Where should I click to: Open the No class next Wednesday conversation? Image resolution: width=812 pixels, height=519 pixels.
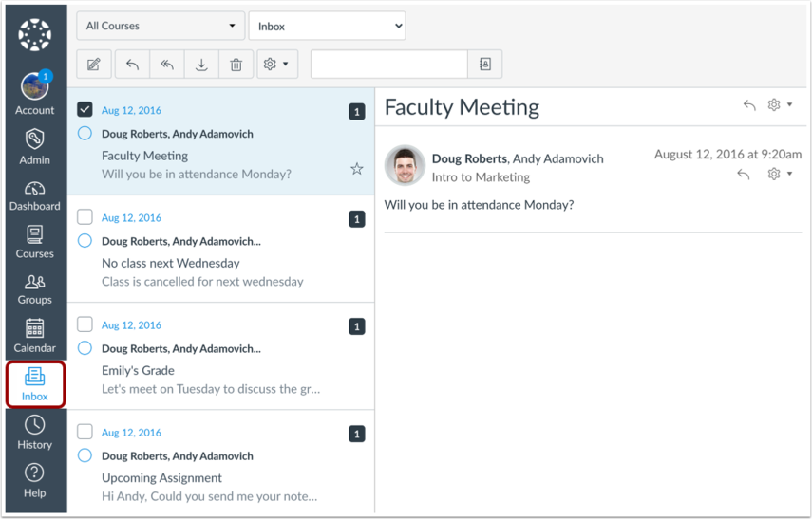click(x=221, y=249)
